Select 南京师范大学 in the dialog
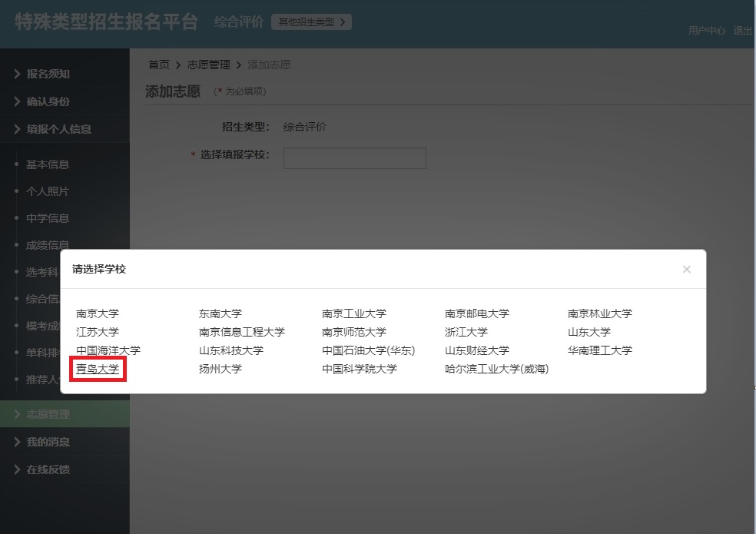The height and width of the screenshot is (534, 756). point(354,332)
